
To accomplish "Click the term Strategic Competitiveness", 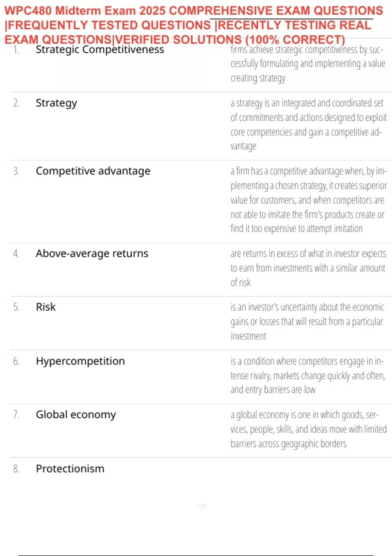I will point(100,49).
